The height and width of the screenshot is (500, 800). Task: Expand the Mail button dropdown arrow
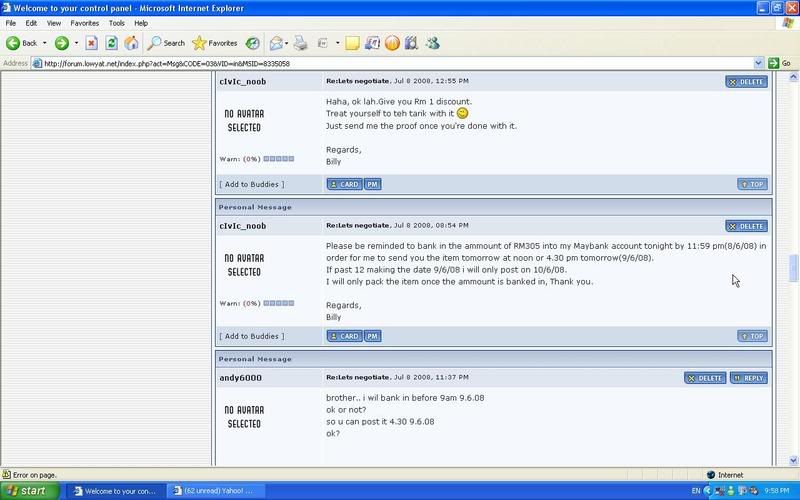click(x=287, y=43)
